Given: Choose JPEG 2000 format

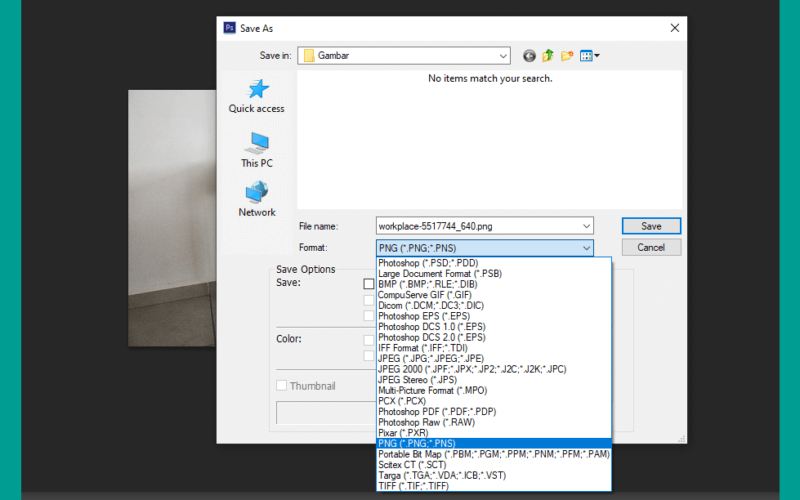Looking at the screenshot, I should click(493, 369).
